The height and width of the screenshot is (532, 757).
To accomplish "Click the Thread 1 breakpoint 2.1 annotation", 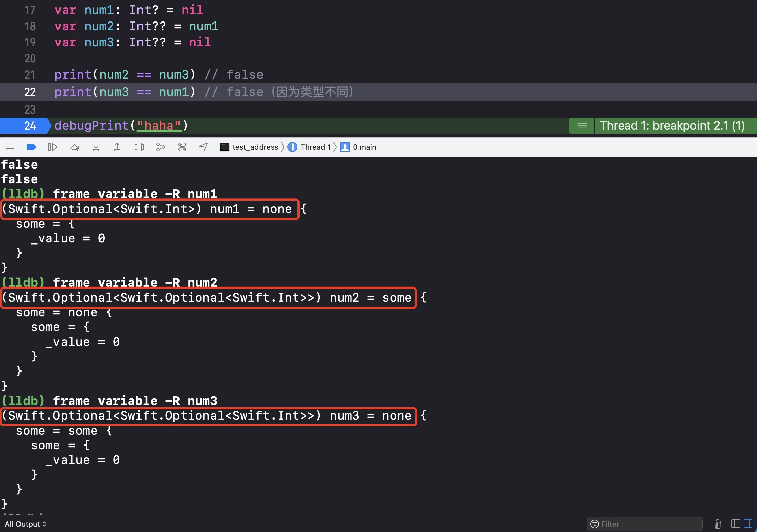I will (x=672, y=126).
